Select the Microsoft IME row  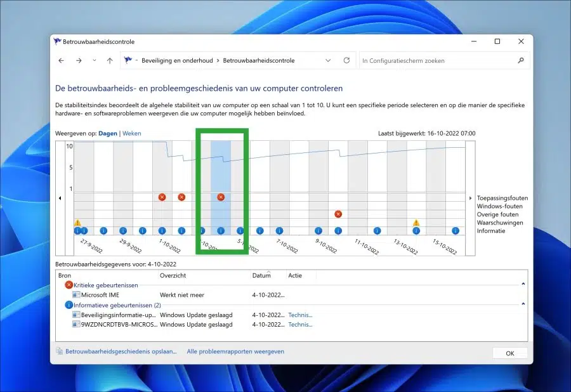click(291, 295)
